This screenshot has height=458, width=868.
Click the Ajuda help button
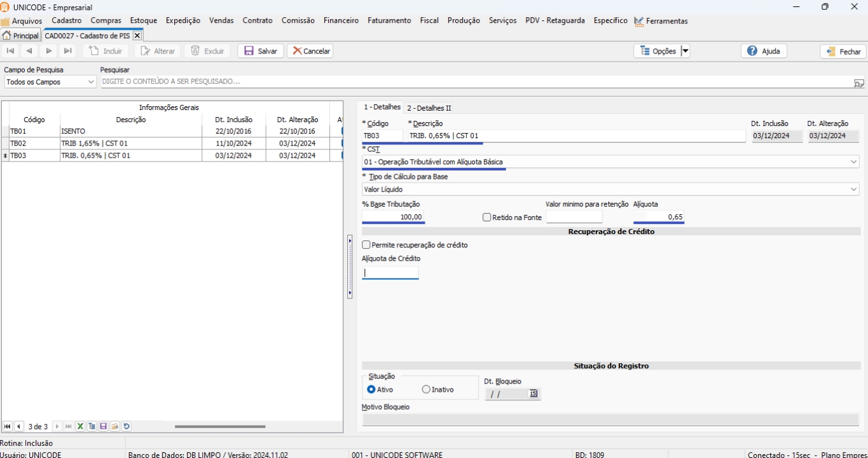tap(764, 51)
